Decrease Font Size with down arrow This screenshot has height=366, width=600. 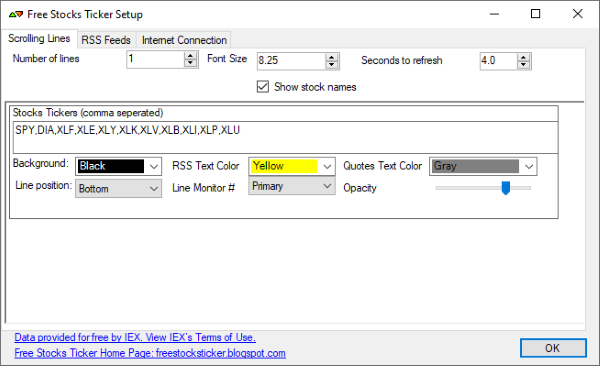coord(331,65)
